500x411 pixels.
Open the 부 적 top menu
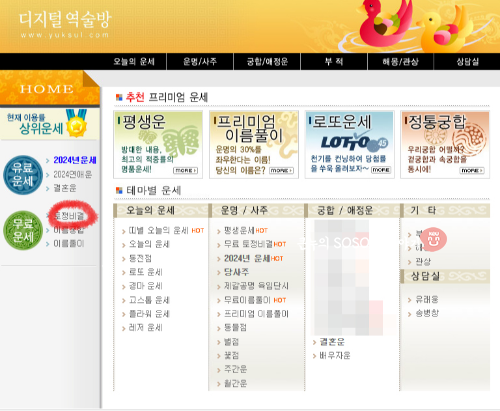334,62
